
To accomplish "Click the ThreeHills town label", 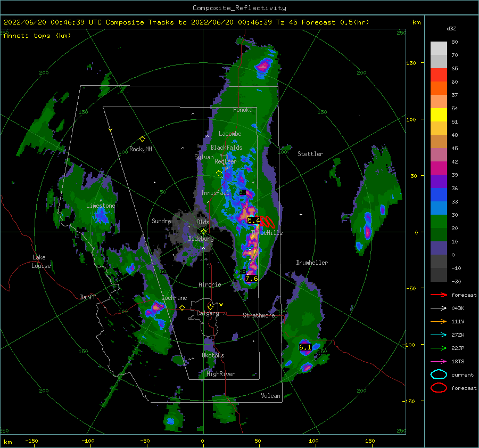I will [x=267, y=233].
